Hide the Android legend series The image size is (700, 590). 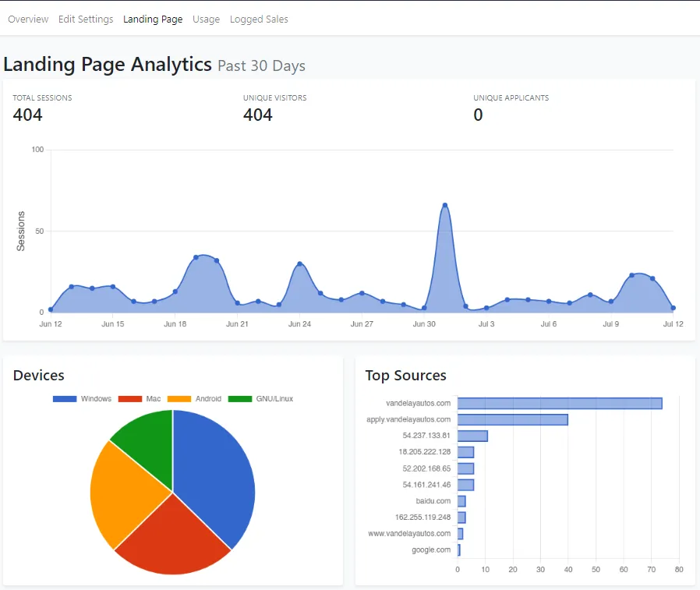tap(195, 399)
